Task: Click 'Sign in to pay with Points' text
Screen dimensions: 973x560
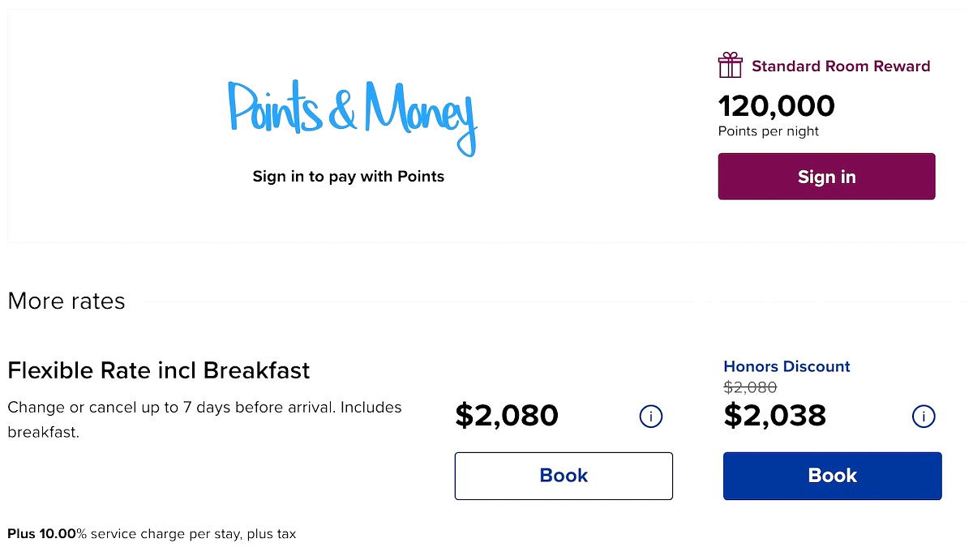Action: pyautogui.click(x=348, y=176)
